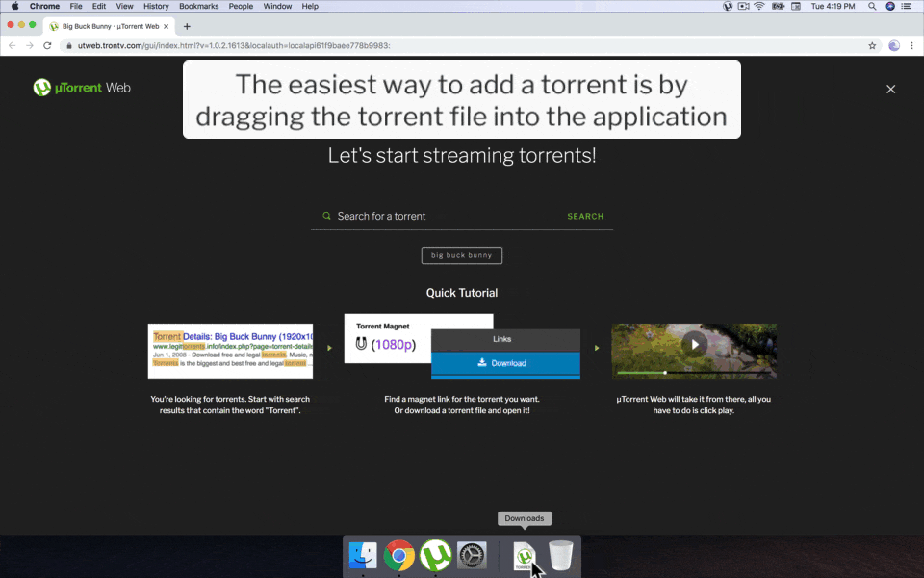Click the play button on video thumbnail
The image size is (924, 578).
[694, 344]
